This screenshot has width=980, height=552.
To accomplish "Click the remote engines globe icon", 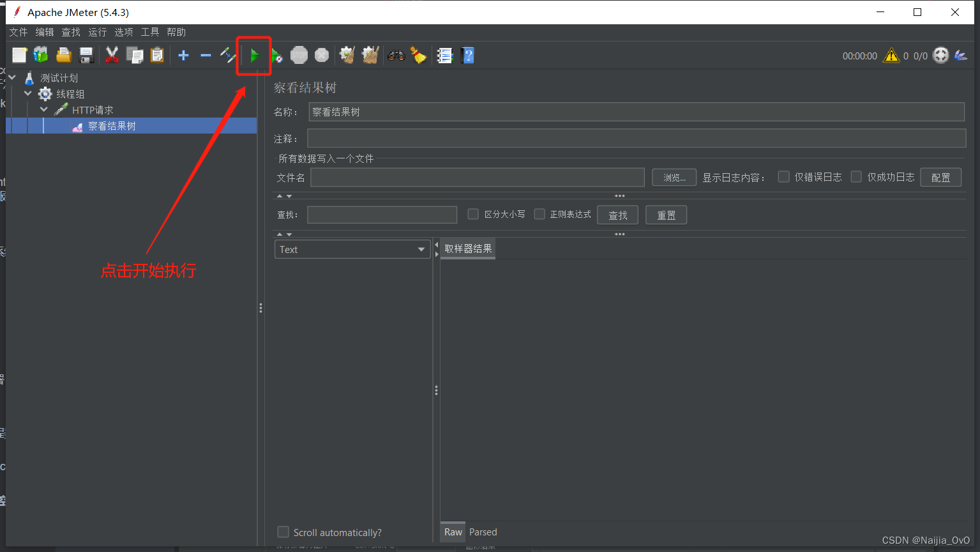I will [x=940, y=56].
